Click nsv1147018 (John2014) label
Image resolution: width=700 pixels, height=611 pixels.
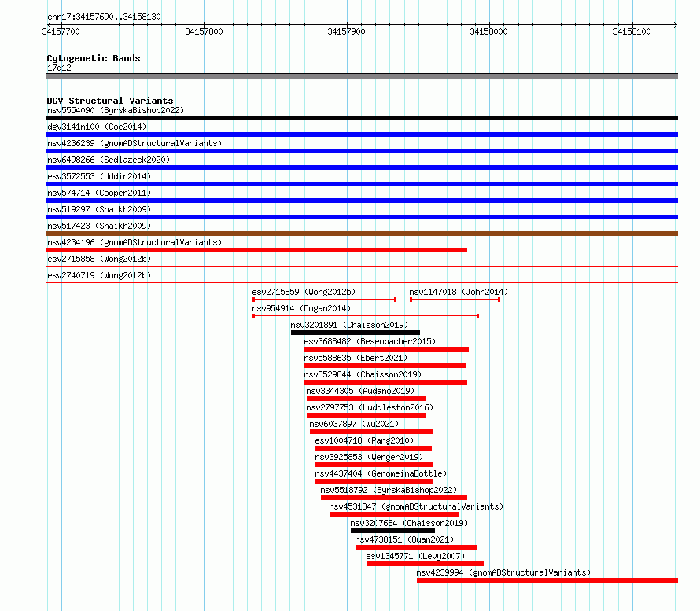tap(459, 292)
